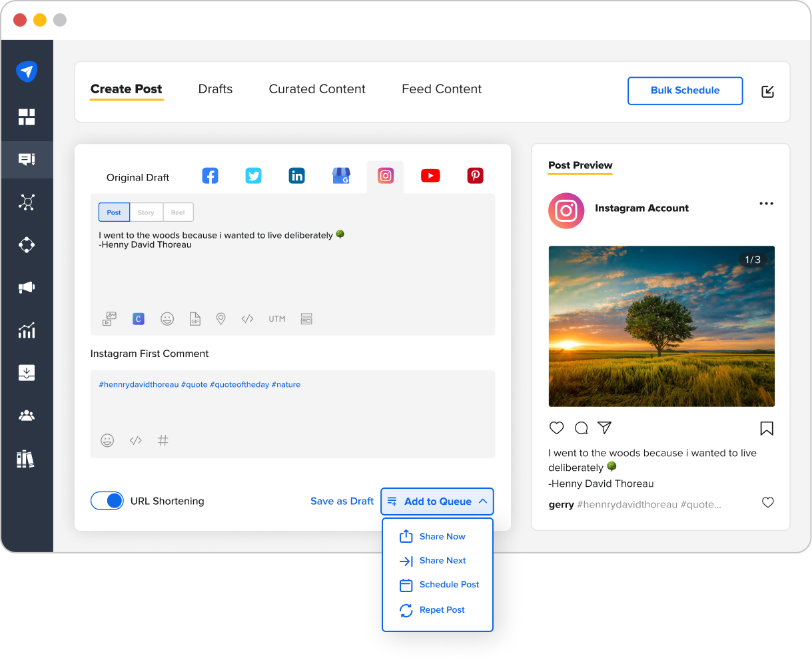Disable URL Shortening
812x664 pixels.
pos(107,501)
